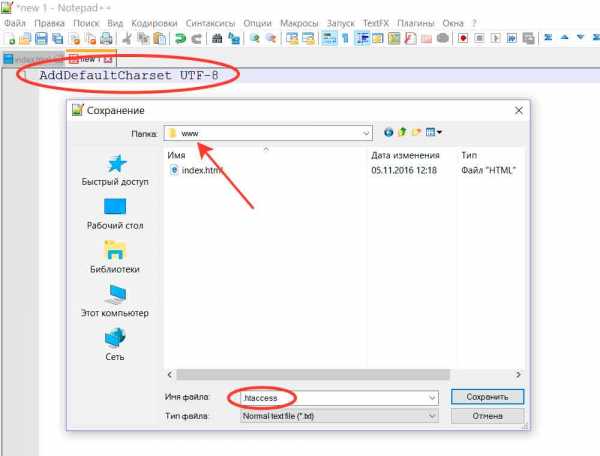
Task: Click the Undo arrow icon
Action: click(179, 38)
